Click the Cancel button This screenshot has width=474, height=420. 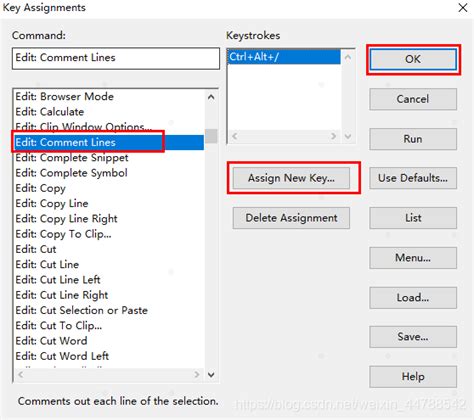[413, 99]
